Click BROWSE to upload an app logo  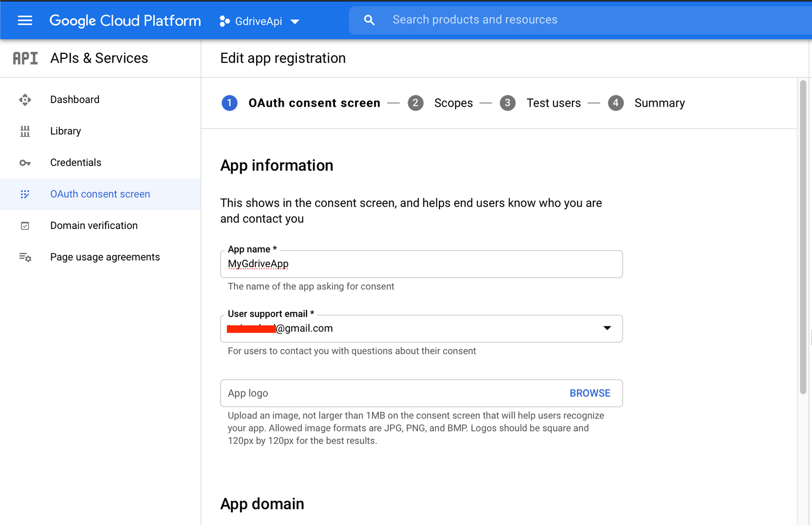(x=590, y=393)
